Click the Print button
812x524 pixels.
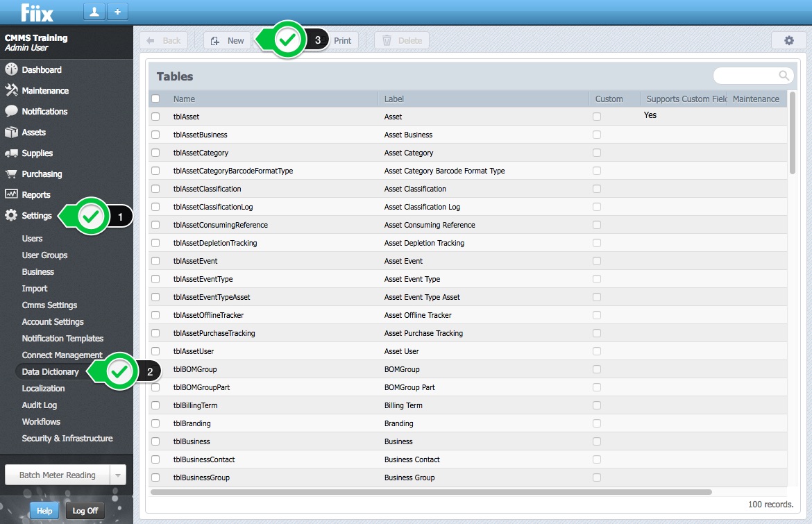click(x=342, y=40)
